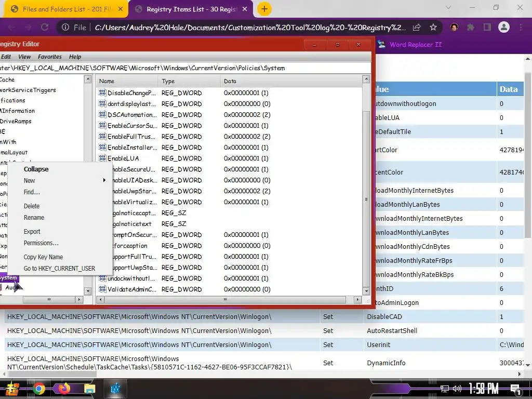The image size is (532, 399).
Task: Share this page from the address bar
Action: click(417, 28)
